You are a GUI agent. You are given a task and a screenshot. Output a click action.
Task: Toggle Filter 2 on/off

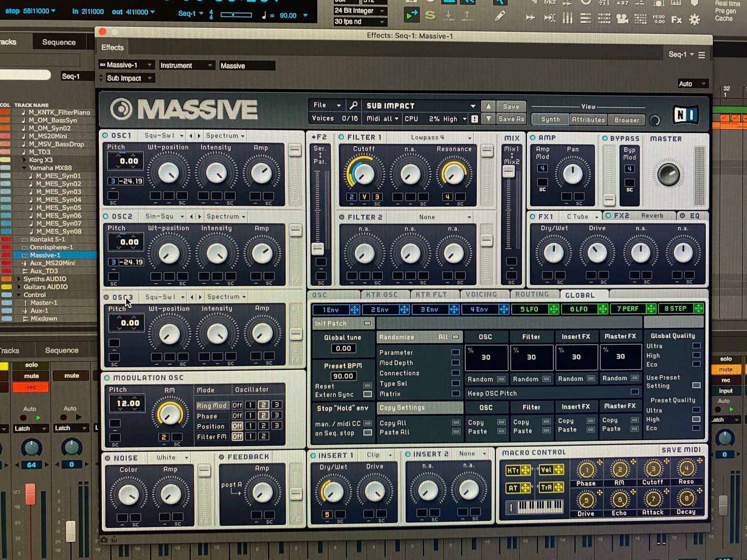(342, 217)
